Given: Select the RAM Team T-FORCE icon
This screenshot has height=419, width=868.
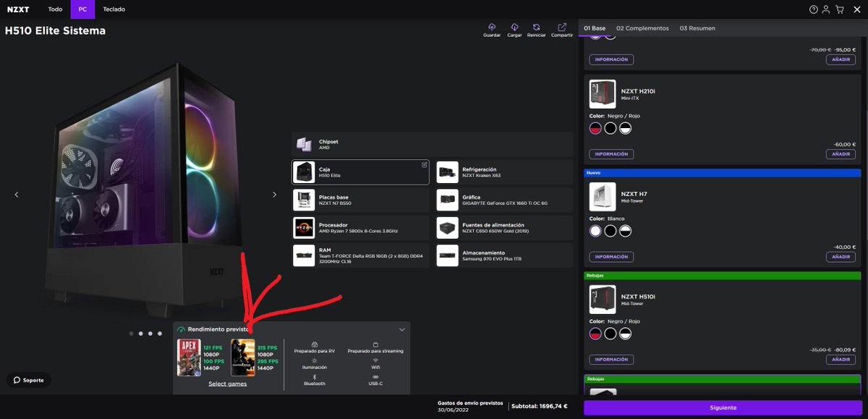Looking at the screenshot, I should [304, 255].
